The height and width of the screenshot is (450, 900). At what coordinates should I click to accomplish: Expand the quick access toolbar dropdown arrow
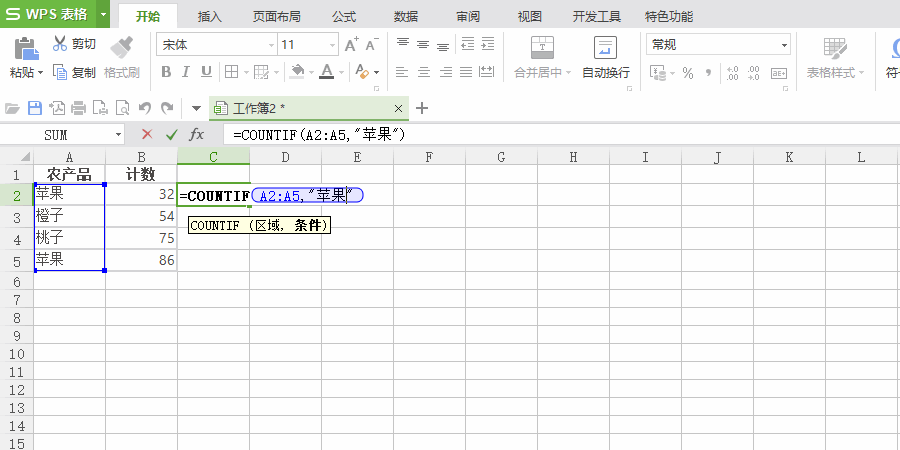click(x=196, y=108)
